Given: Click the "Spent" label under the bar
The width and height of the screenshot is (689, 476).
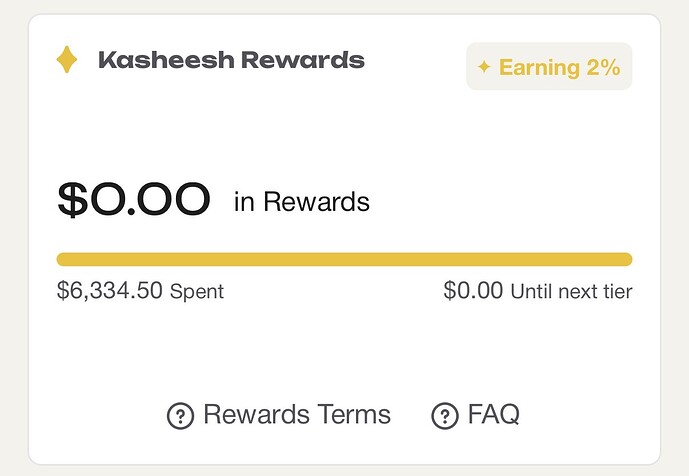Looking at the screenshot, I should [x=197, y=292].
